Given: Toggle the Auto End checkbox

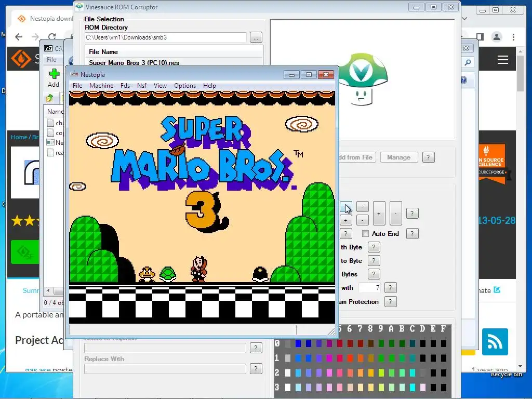Looking at the screenshot, I should click(365, 233).
